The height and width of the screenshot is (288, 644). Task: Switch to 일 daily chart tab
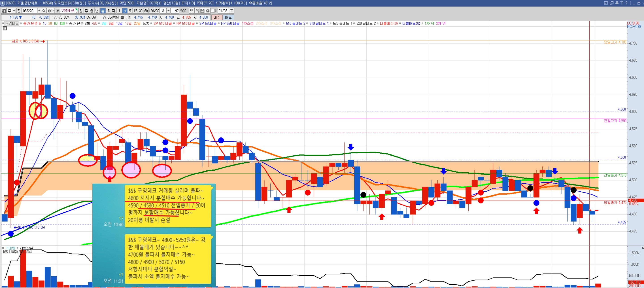coord(81,11)
